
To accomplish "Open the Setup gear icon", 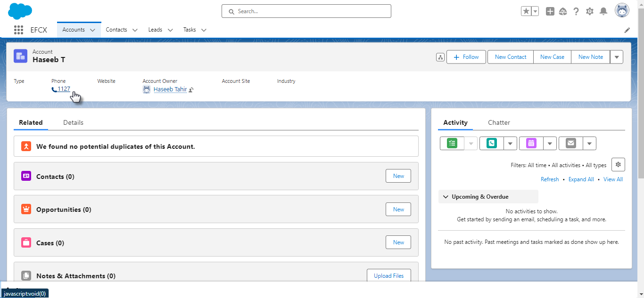I will (589, 11).
